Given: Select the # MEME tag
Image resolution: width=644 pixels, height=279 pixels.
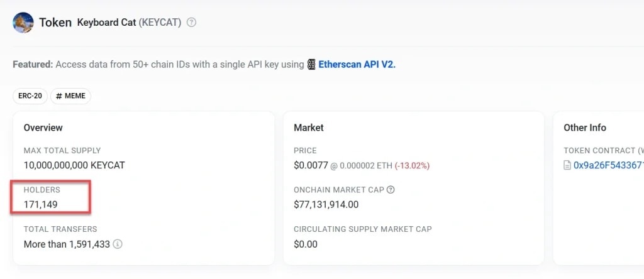Looking at the screenshot, I should [x=71, y=96].
